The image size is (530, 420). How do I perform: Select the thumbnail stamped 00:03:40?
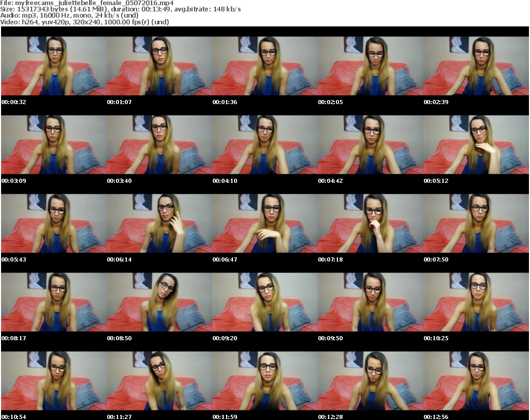click(x=159, y=144)
